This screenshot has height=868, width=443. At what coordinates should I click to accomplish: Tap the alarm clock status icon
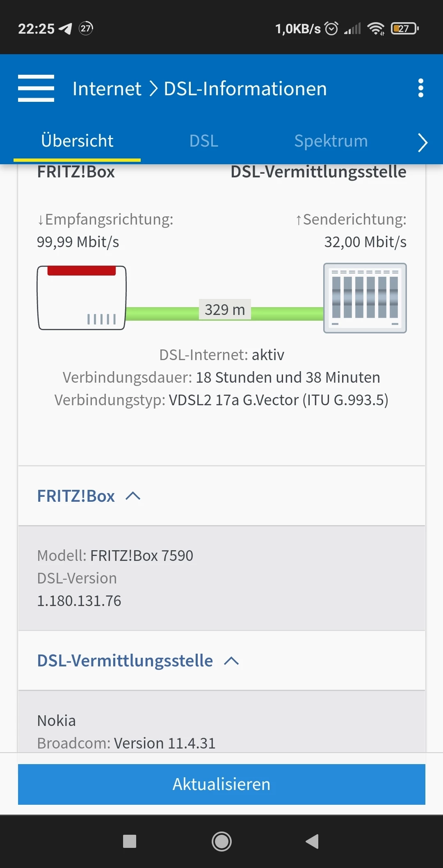coord(331,28)
